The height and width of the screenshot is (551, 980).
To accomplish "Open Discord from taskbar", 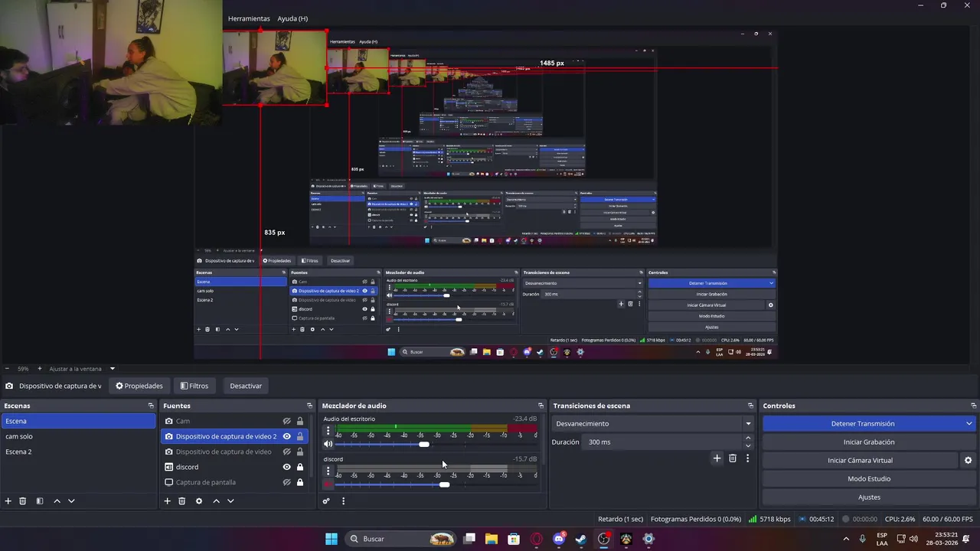I will (x=560, y=539).
